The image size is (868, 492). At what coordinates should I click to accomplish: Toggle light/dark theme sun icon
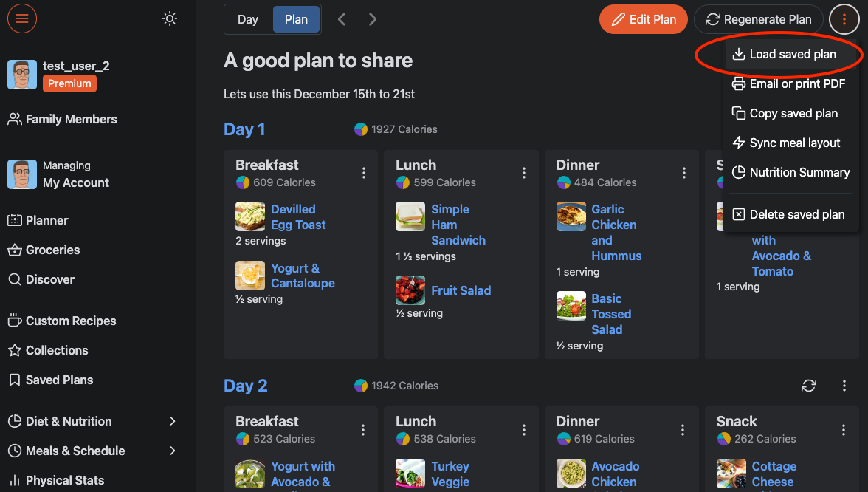click(170, 18)
